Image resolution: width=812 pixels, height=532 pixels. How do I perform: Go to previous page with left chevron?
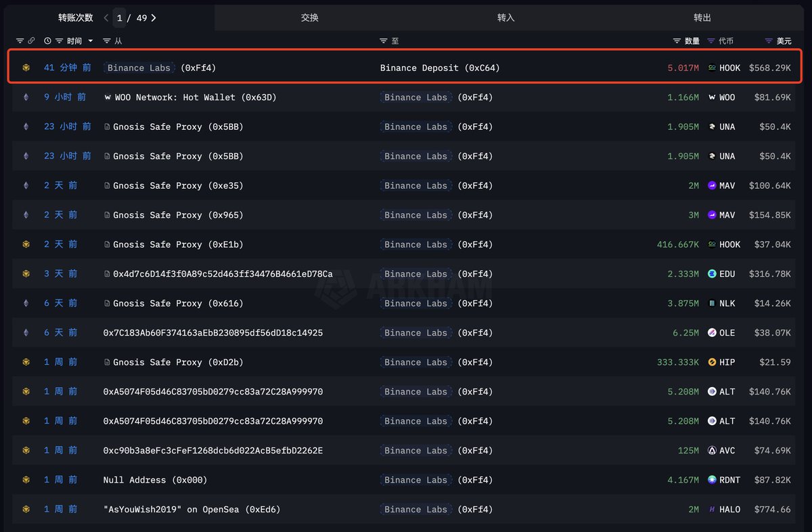(106, 18)
